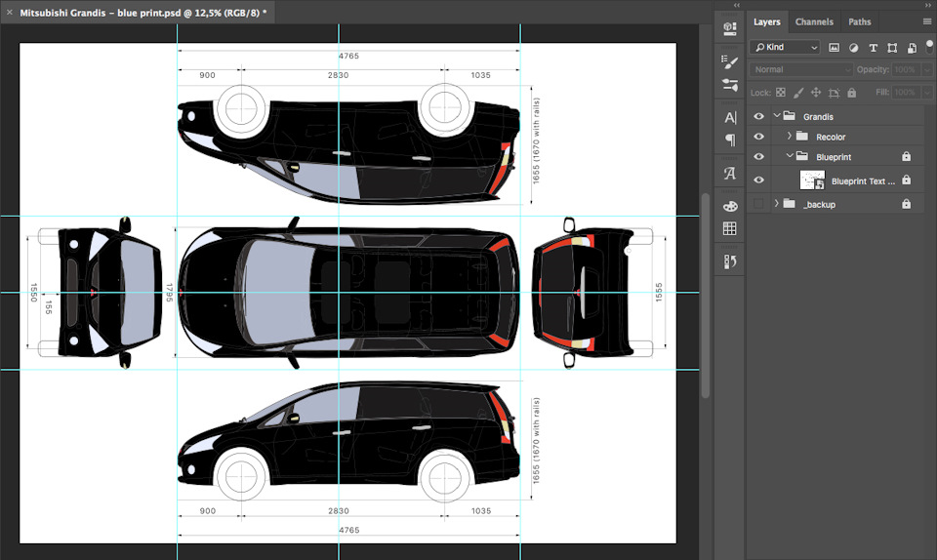Lock layer position
The height and width of the screenshot is (560, 937).
click(816, 93)
